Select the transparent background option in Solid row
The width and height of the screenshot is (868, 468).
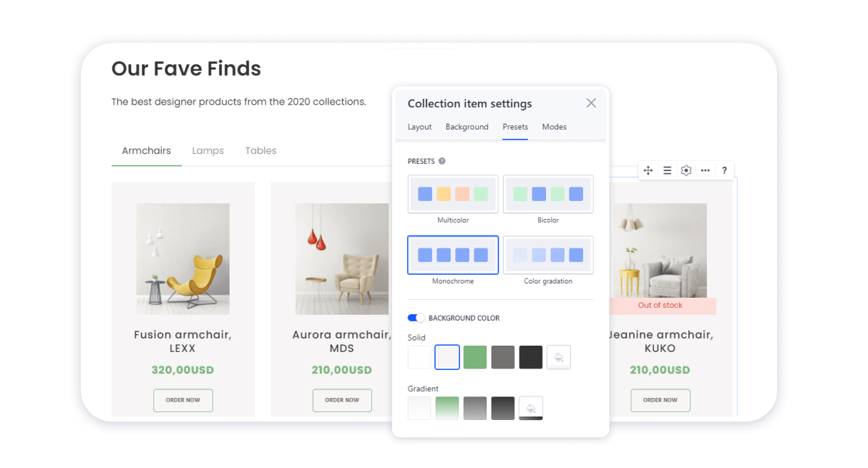(x=559, y=356)
